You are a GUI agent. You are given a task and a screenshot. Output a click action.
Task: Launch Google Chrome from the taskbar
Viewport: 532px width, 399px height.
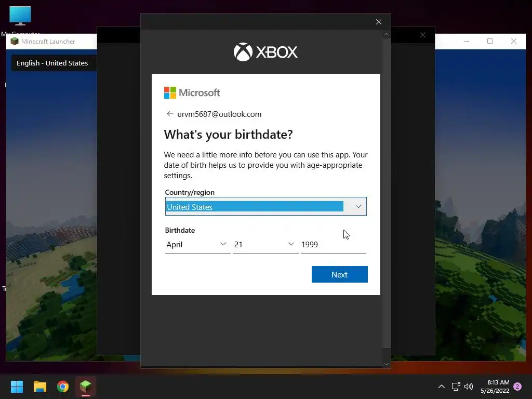(x=63, y=387)
